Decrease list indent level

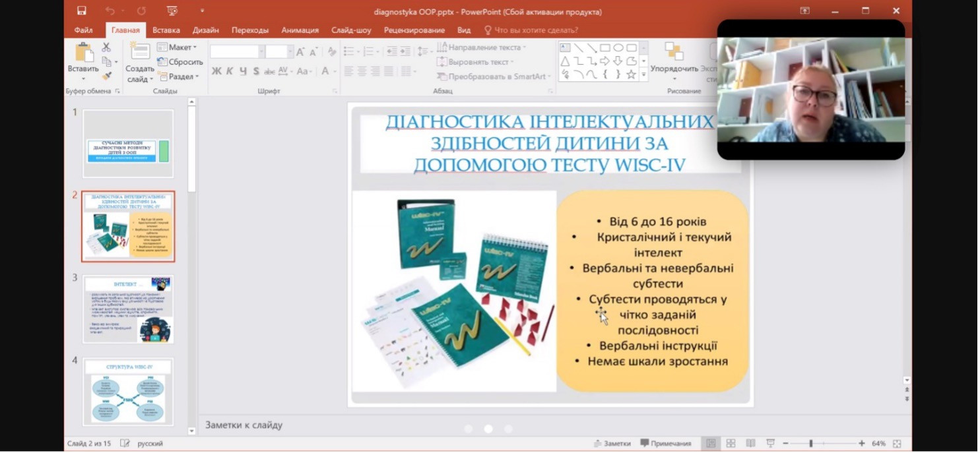tap(391, 51)
